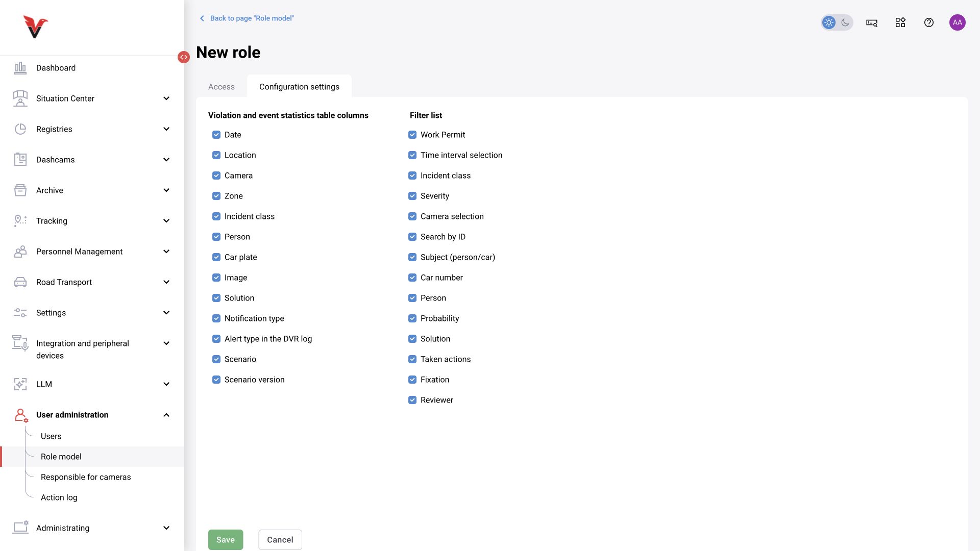Click the V logo in the sidebar
The image size is (980, 551).
pyautogui.click(x=35, y=27)
